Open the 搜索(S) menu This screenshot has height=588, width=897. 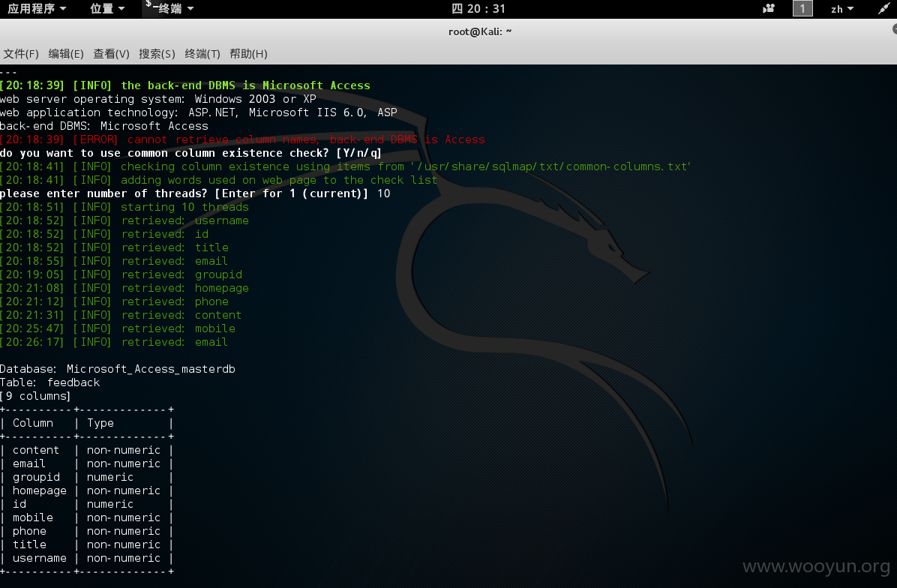157,54
